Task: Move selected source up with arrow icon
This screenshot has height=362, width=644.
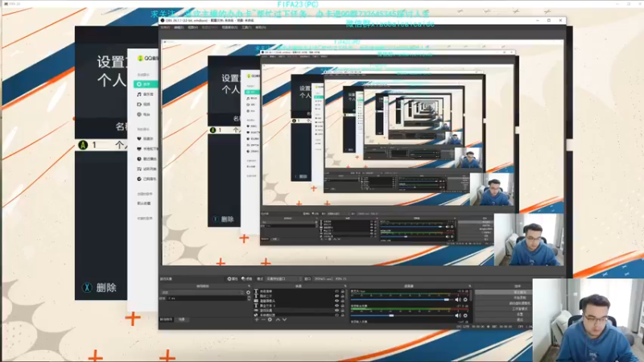Action: tap(278, 319)
